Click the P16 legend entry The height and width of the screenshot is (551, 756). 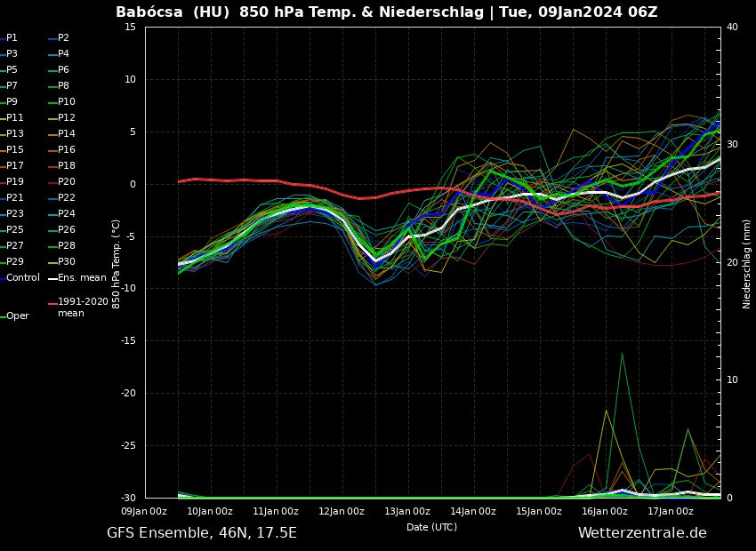coord(66,150)
